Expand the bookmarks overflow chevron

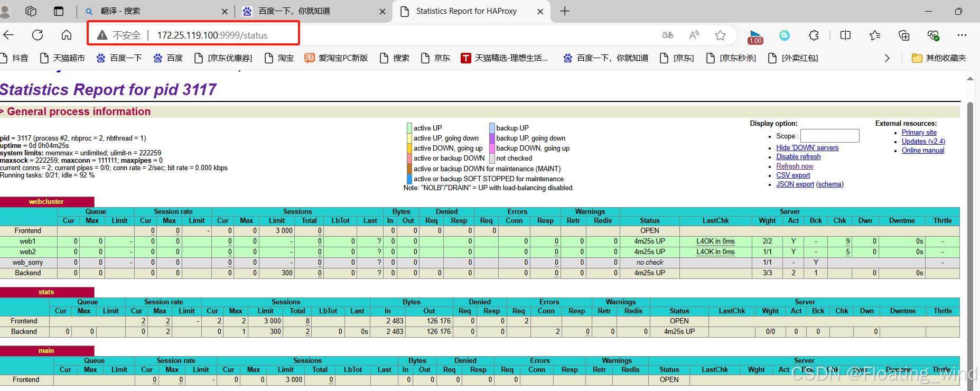[x=887, y=58]
